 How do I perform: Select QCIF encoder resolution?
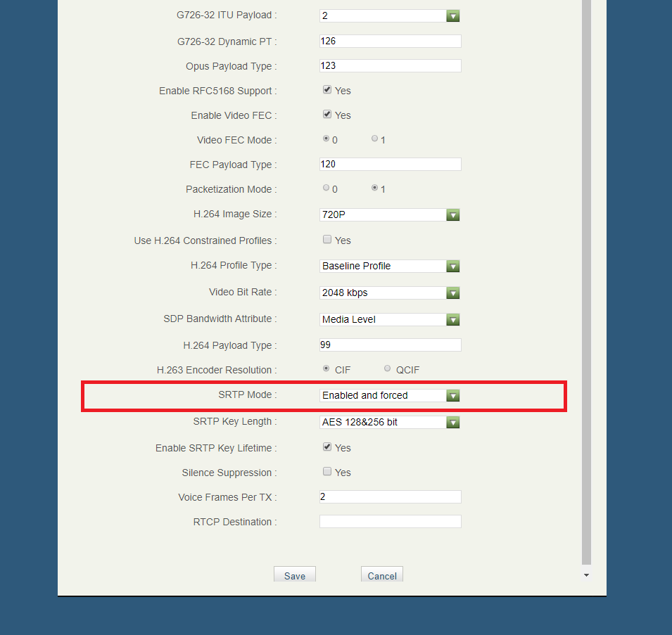click(388, 368)
